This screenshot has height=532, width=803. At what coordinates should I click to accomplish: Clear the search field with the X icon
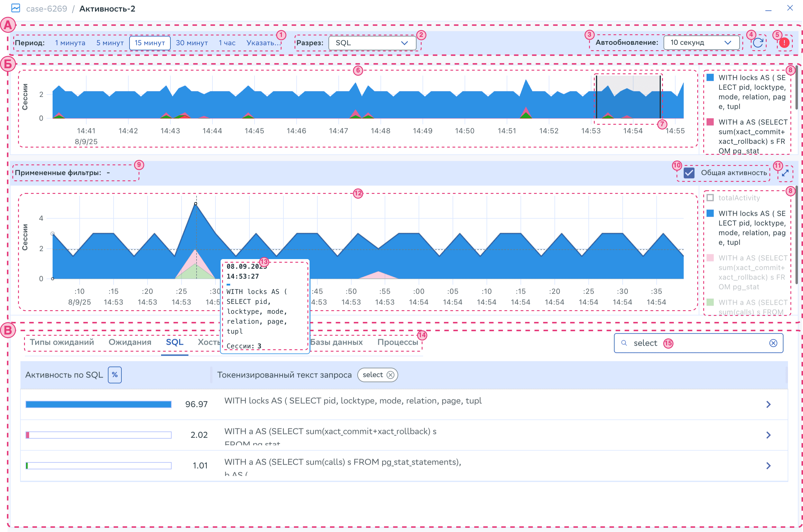773,343
